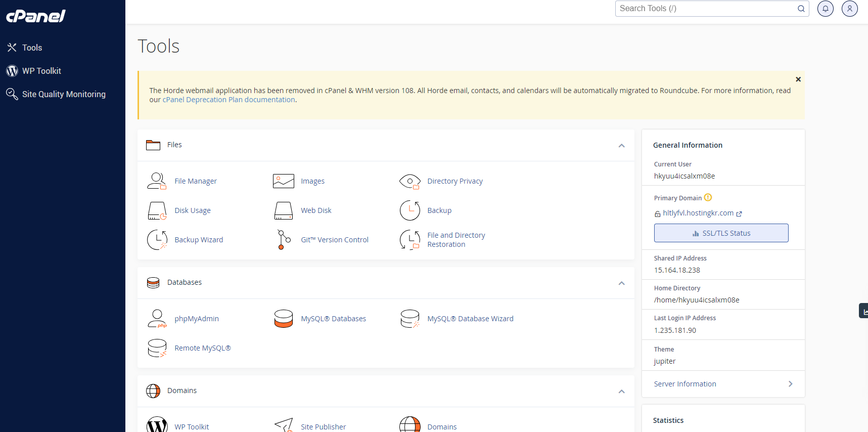Image resolution: width=868 pixels, height=432 pixels.
Task: Click last login IP 1.235.181.90
Action: click(675, 330)
